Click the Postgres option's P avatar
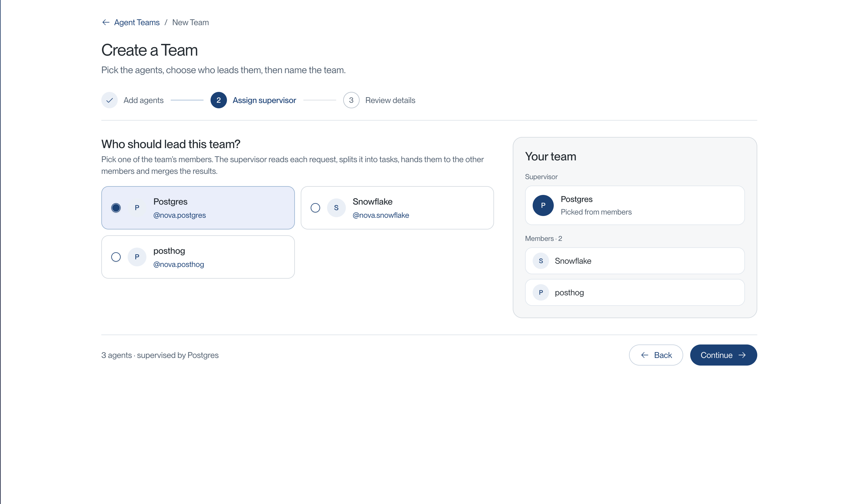 coord(137,208)
